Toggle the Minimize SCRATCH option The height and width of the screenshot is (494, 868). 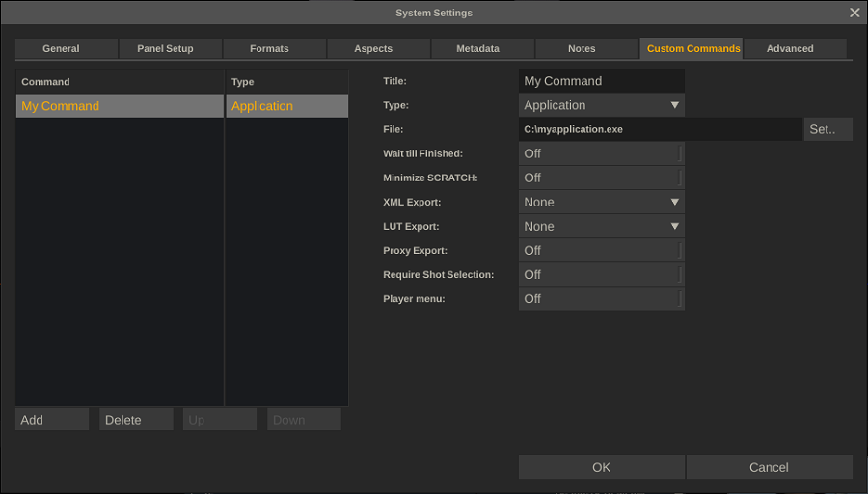click(601, 178)
